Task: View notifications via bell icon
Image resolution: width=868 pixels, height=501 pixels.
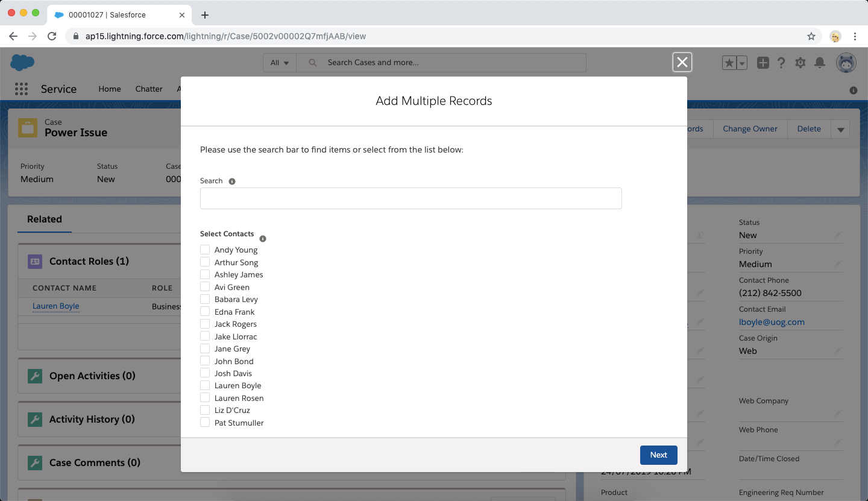Action: (820, 62)
